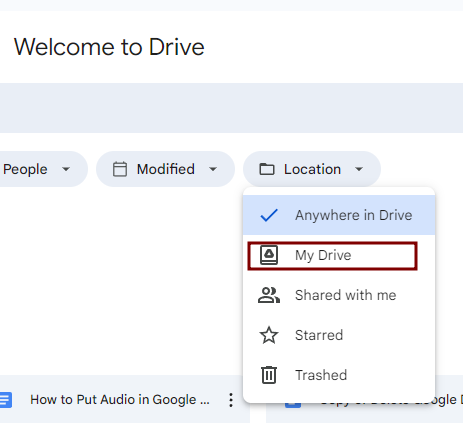Choose My Drive from Location menu
Viewport: 463px width, 423px height.
click(x=339, y=255)
